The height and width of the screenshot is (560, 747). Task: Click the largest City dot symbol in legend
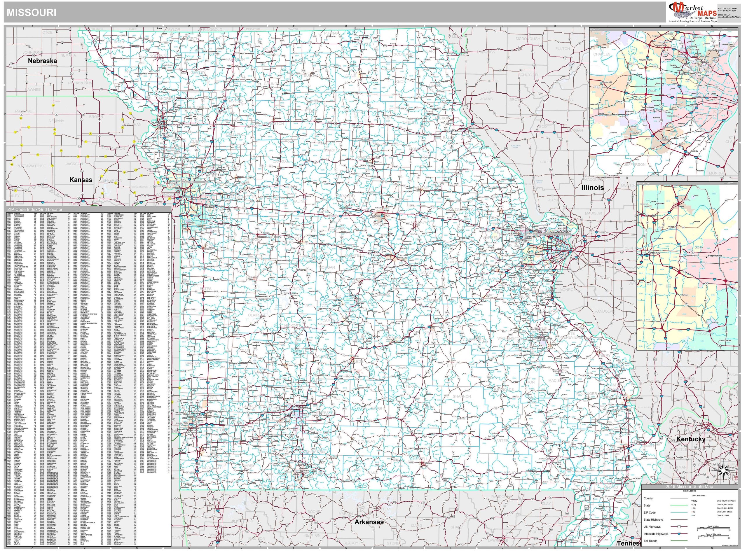(692, 501)
